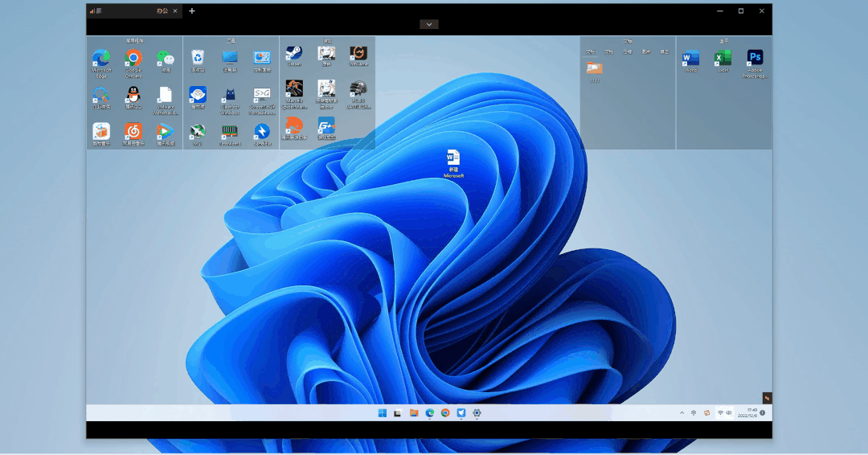Screen dimensions: 868x455
Task: Launch Google Chrome from the desktop shortcut
Action: (133, 57)
